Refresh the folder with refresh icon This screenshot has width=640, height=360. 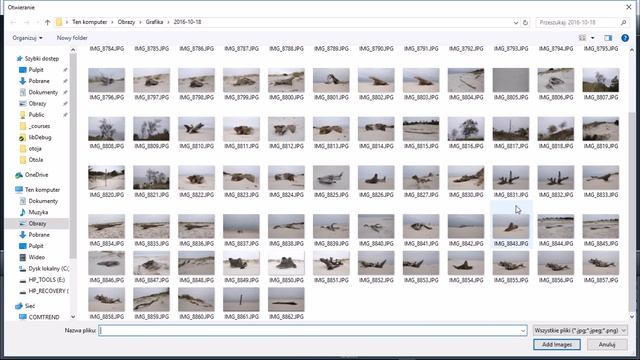point(525,22)
